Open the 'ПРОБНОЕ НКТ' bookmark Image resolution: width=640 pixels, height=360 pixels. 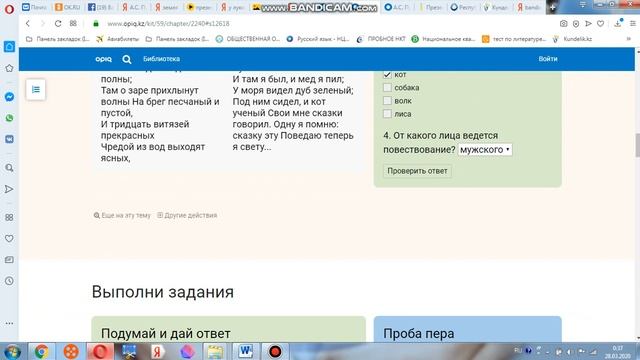point(381,39)
